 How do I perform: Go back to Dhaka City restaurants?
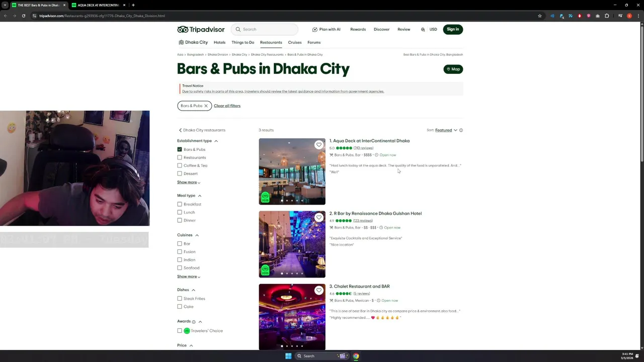(202, 130)
